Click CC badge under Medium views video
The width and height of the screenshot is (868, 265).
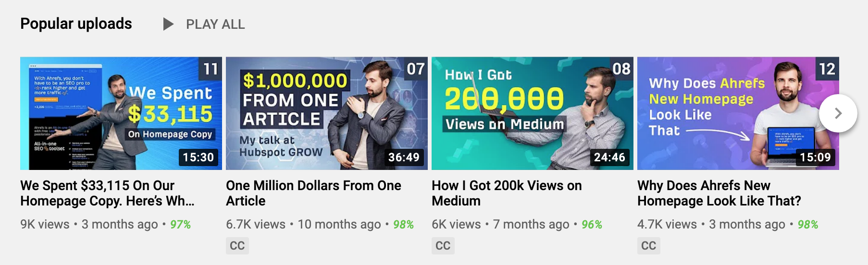443,246
